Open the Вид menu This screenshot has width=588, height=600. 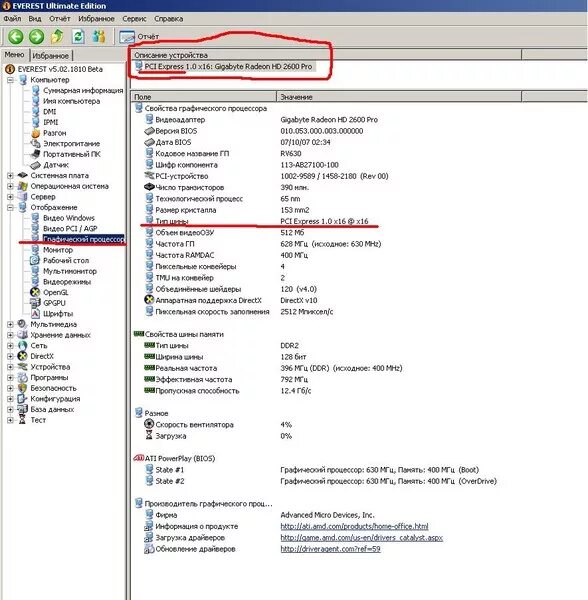click(35, 18)
